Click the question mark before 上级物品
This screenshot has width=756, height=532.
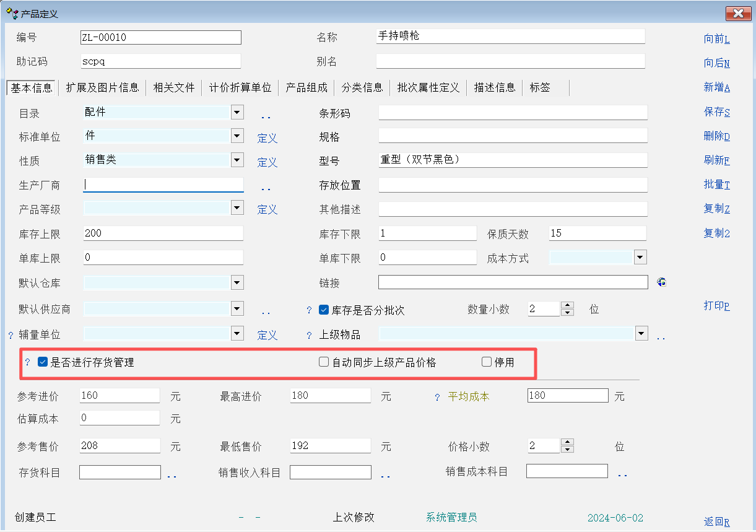pos(309,335)
